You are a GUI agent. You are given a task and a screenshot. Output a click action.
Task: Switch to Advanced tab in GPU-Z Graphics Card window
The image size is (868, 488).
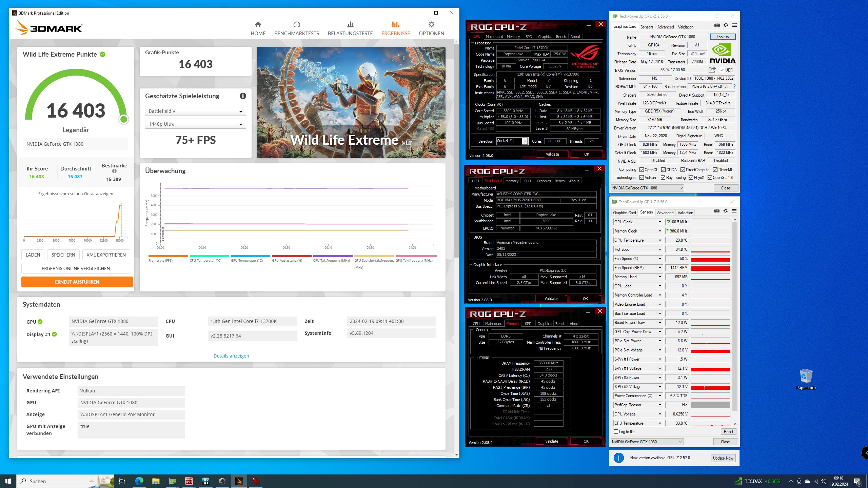(x=665, y=27)
